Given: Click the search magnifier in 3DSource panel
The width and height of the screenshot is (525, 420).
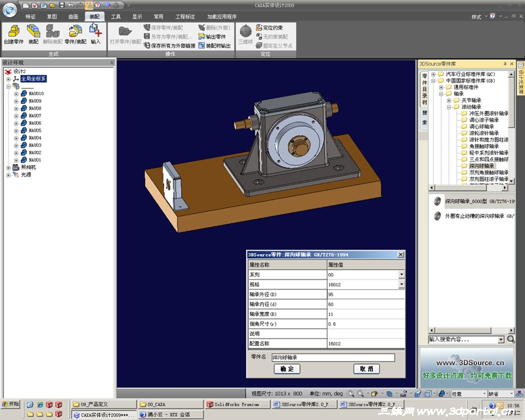Looking at the screenshot, I should 511,339.
